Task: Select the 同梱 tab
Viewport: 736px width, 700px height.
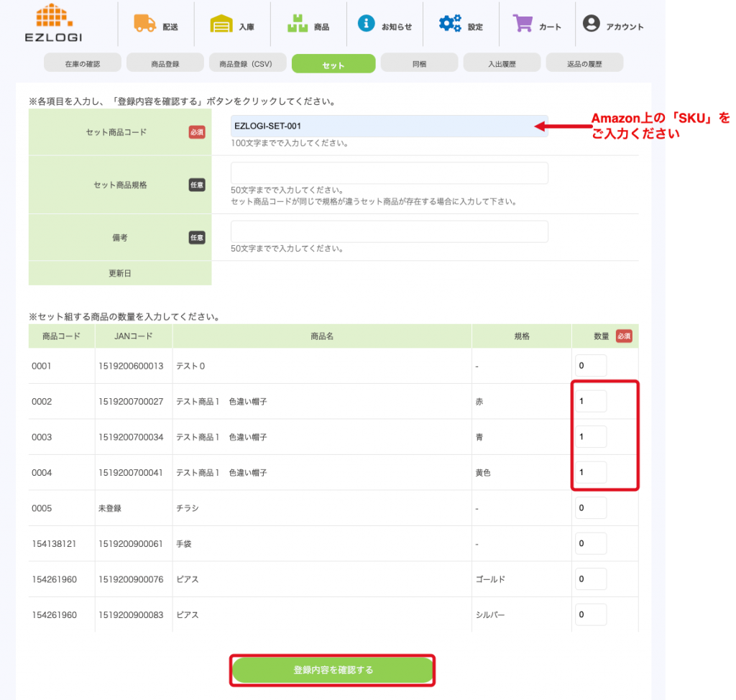Action: pyautogui.click(x=419, y=64)
